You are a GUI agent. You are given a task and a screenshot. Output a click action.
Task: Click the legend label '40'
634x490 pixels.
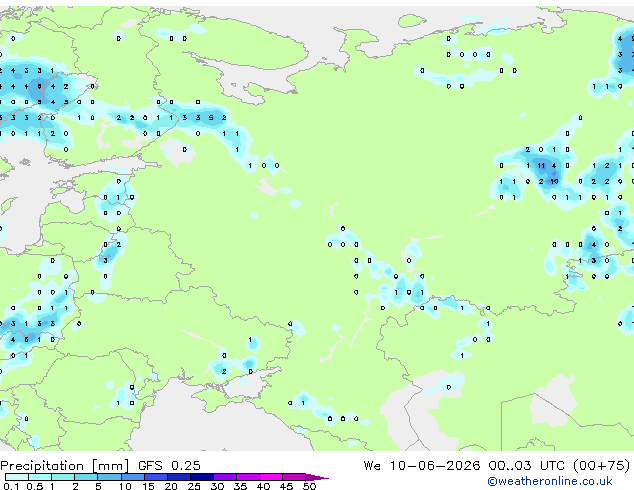coord(263,486)
